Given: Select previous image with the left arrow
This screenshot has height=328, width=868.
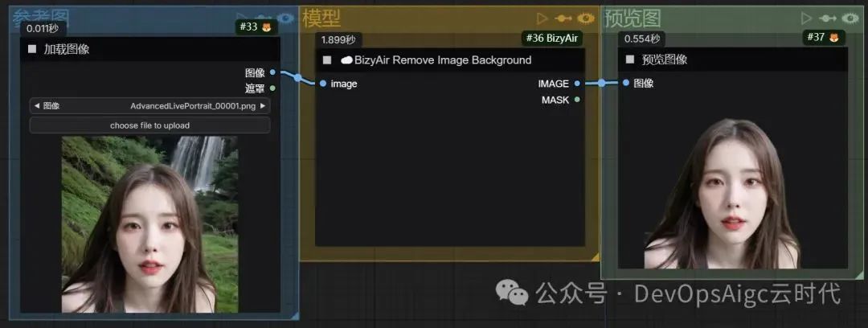Looking at the screenshot, I should pyautogui.click(x=36, y=106).
